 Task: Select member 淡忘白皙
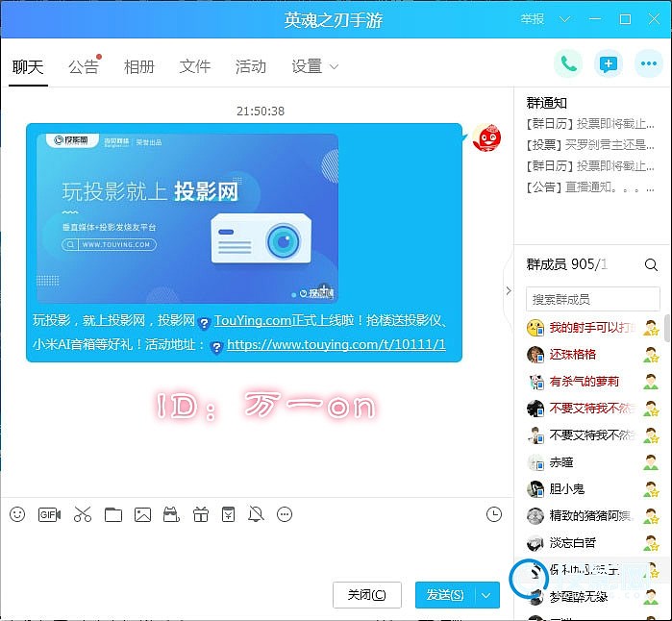[x=593, y=543]
